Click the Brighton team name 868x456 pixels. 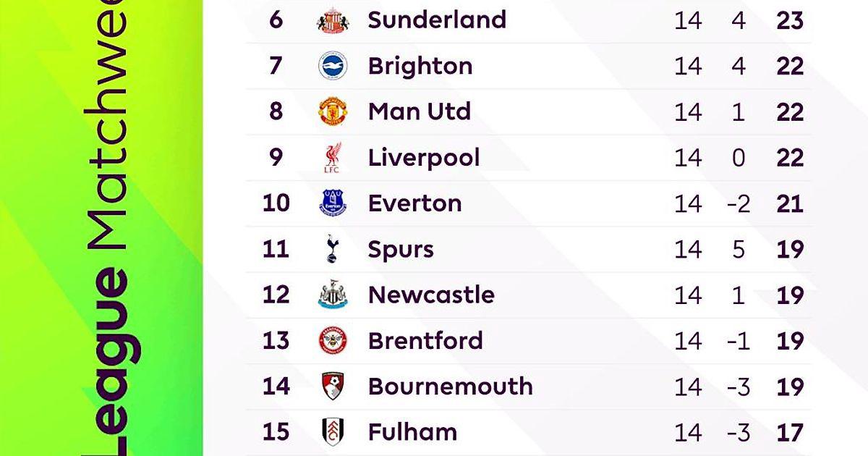tap(420, 66)
